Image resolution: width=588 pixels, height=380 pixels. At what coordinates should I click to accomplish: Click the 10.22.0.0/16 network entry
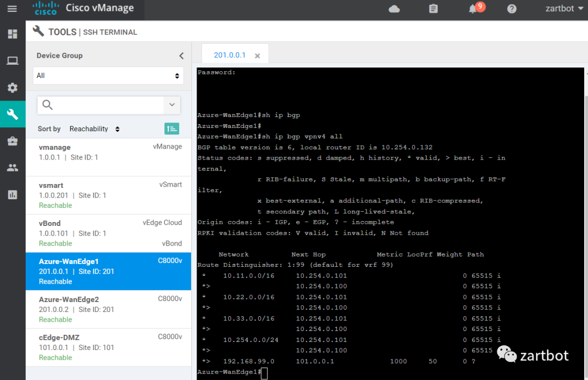point(249,297)
